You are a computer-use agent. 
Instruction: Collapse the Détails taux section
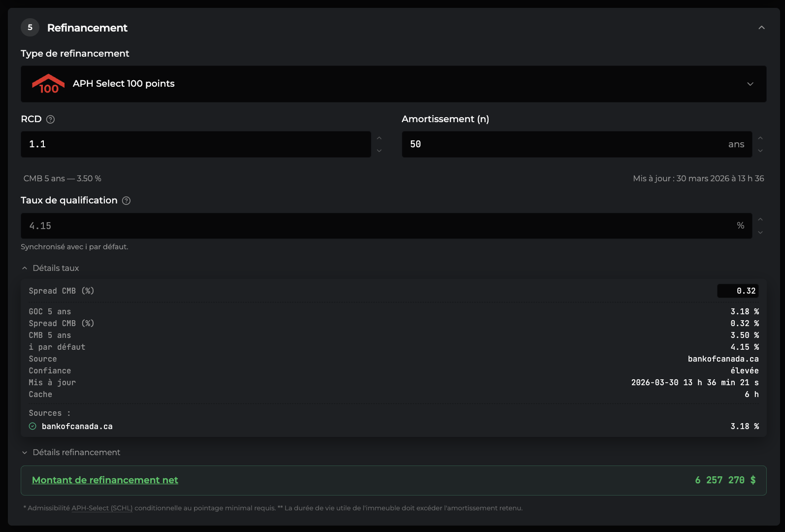point(50,268)
